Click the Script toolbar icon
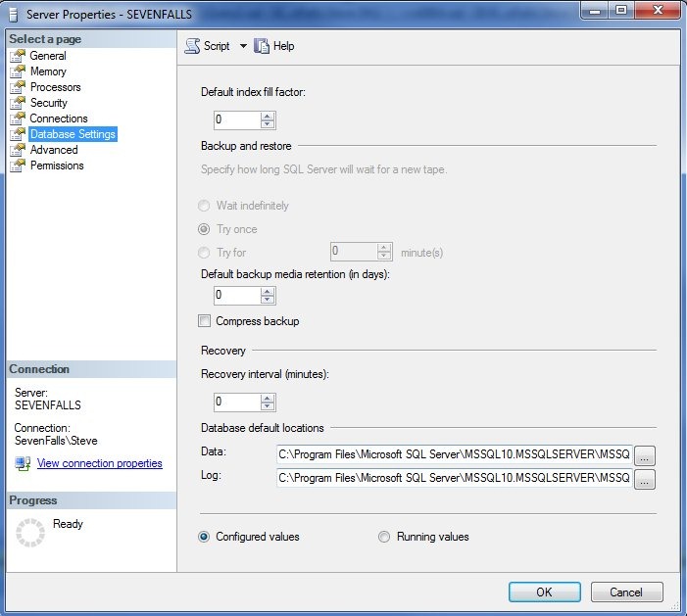This screenshot has width=687, height=616. 192,46
